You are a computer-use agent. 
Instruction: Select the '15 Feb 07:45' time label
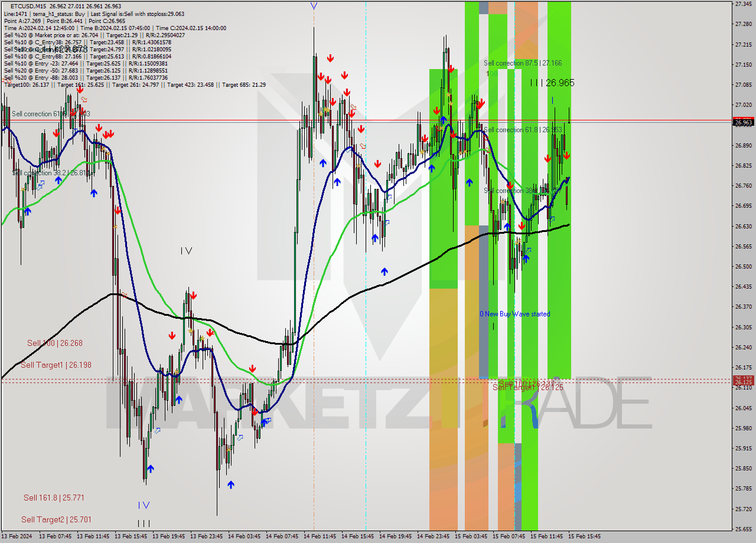tap(509, 537)
